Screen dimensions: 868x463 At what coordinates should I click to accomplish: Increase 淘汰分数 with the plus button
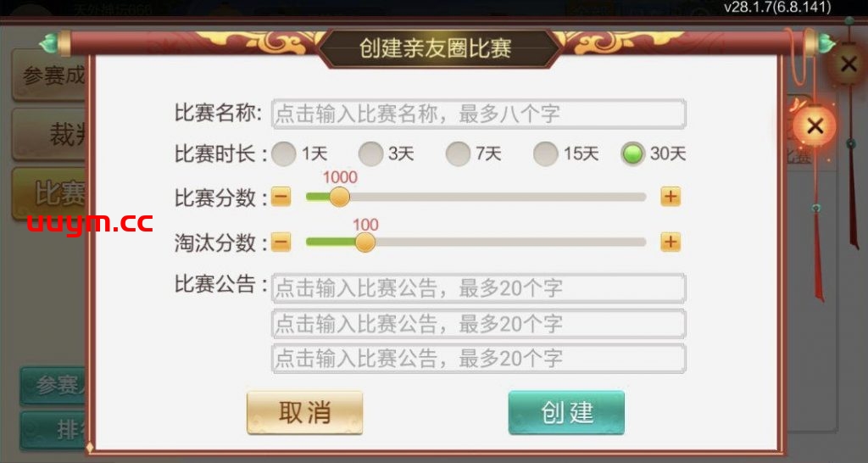click(x=670, y=243)
